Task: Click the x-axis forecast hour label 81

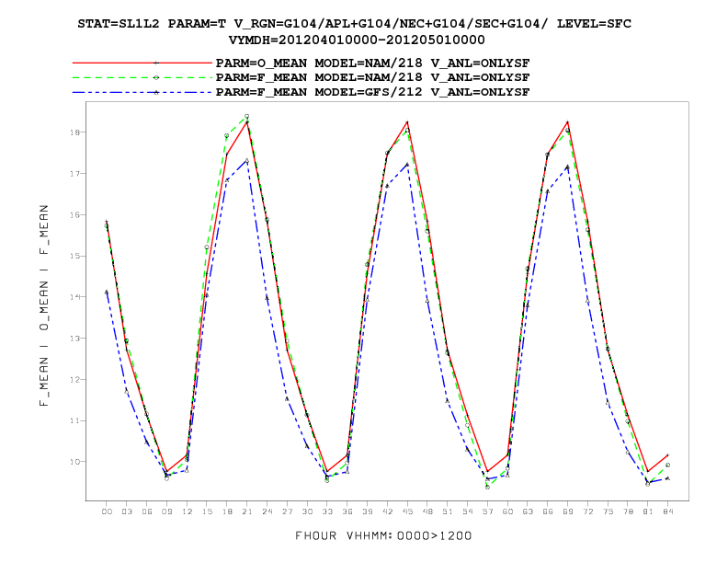Action: coord(648,511)
